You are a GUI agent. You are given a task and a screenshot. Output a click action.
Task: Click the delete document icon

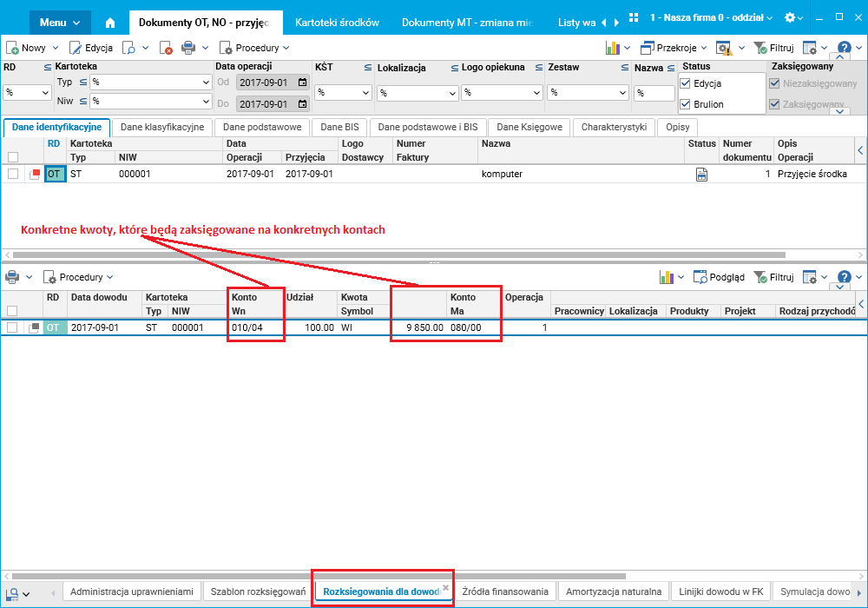(166, 48)
